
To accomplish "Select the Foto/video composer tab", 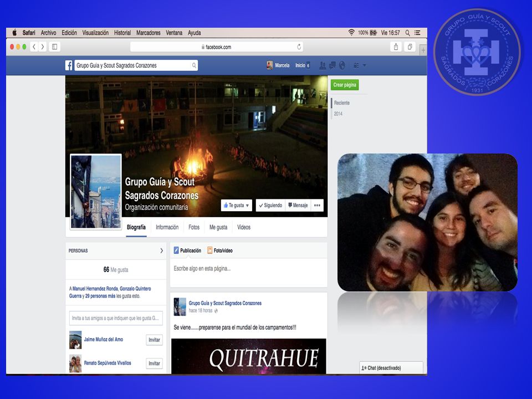I will pyautogui.click(x=220, y=250).
